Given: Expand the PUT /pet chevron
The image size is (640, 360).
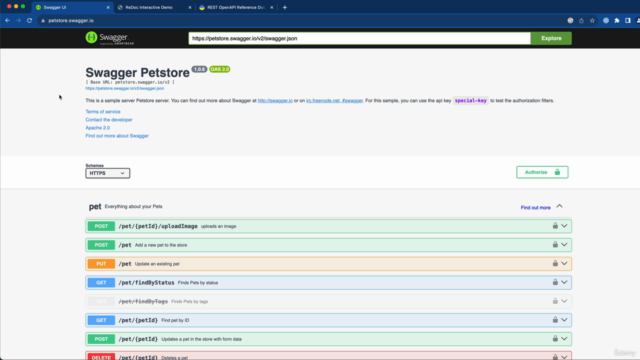Looking at the screenshot, I should tap(564, 263).
